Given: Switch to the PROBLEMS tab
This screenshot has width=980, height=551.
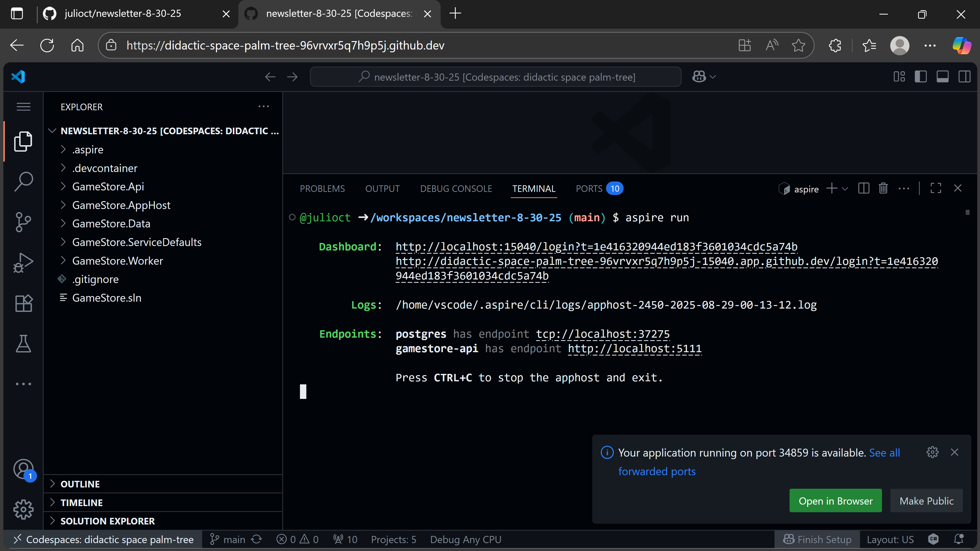Looking at the screenshot, I should click(x=322, y=189).
